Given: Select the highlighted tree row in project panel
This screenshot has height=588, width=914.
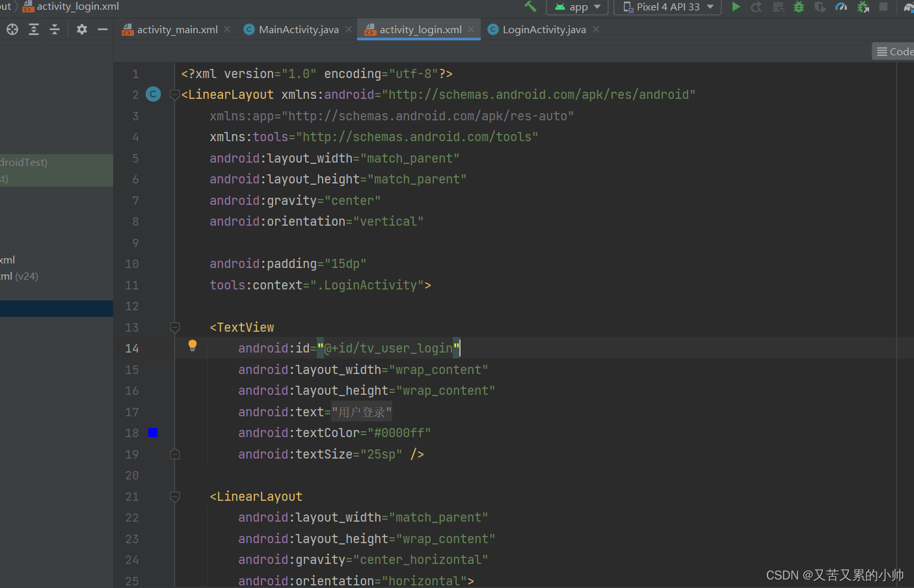Looking at the screenshot, I should [57, 308].
